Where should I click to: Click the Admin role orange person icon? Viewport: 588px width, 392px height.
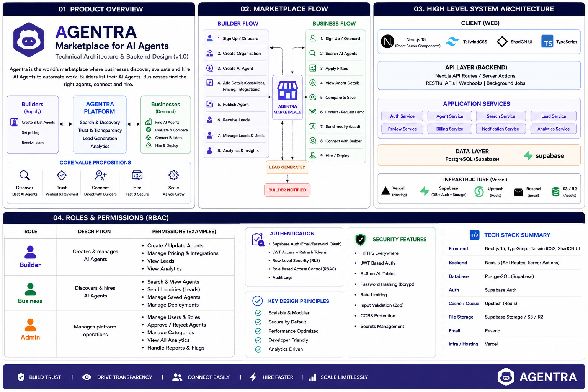[x=30, y=325]
